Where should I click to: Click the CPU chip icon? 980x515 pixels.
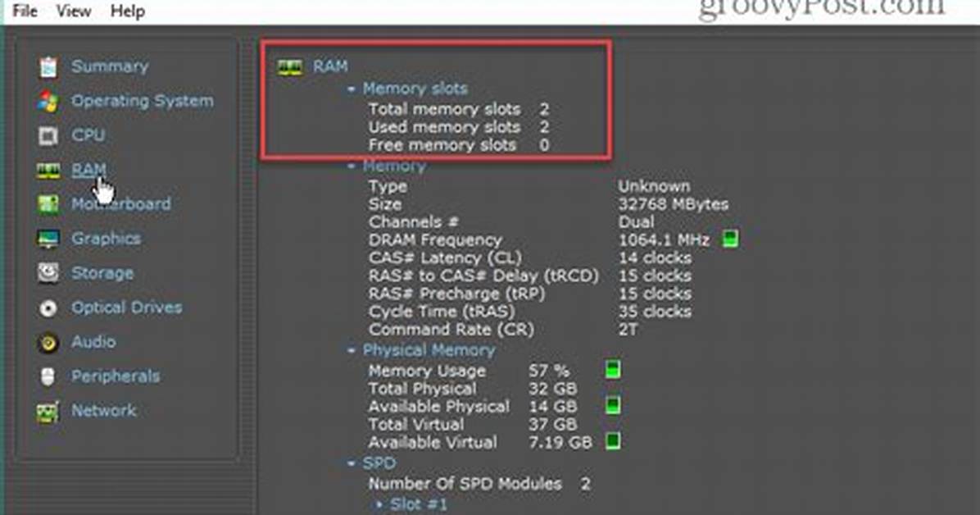(48, 136)
